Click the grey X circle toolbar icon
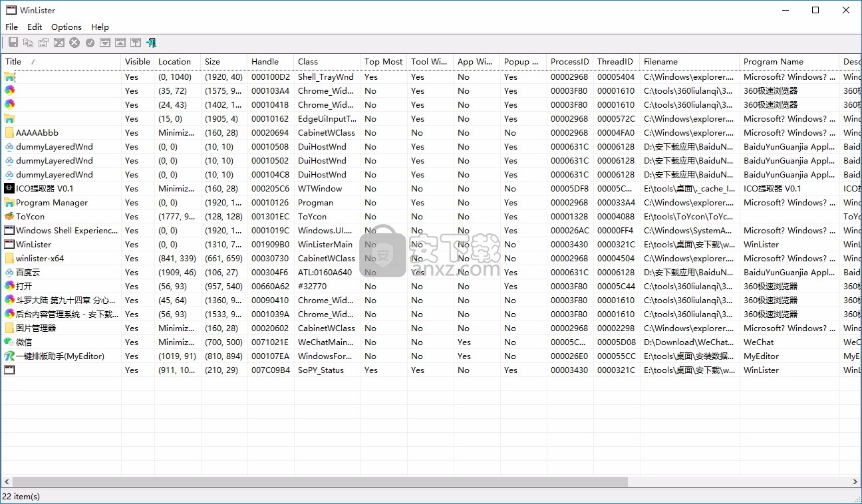Screen dimensions: 862x504 click(x=74, y=43)
